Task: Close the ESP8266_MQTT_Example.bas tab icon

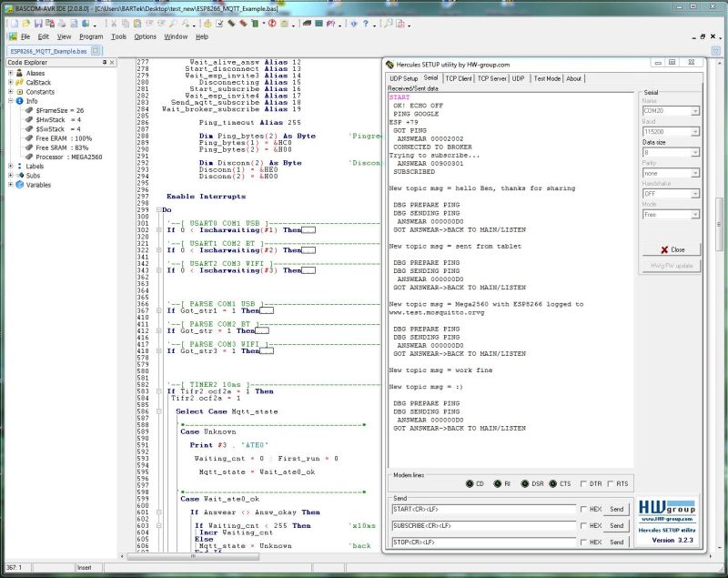Action: coord(96,51)
